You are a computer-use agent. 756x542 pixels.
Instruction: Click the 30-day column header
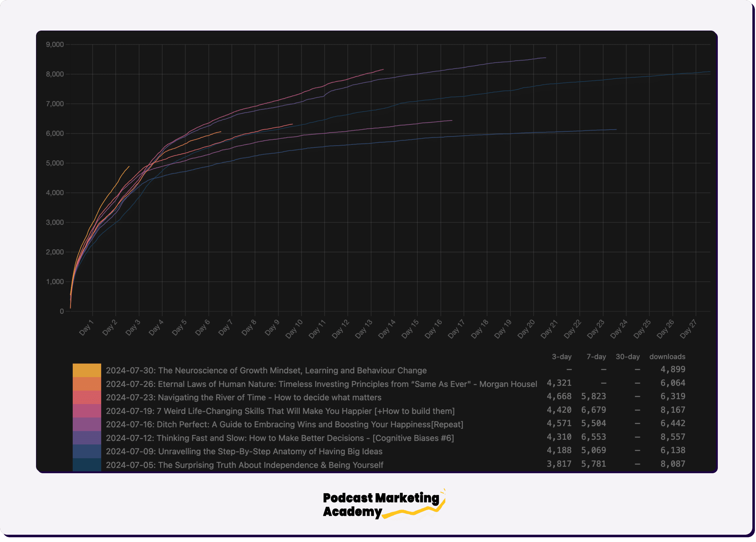click(628, 357)
